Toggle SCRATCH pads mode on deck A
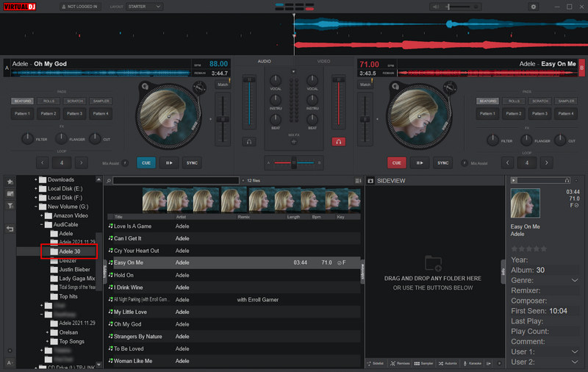Viewport: 588px width, 372px height. tap(75, 101)
